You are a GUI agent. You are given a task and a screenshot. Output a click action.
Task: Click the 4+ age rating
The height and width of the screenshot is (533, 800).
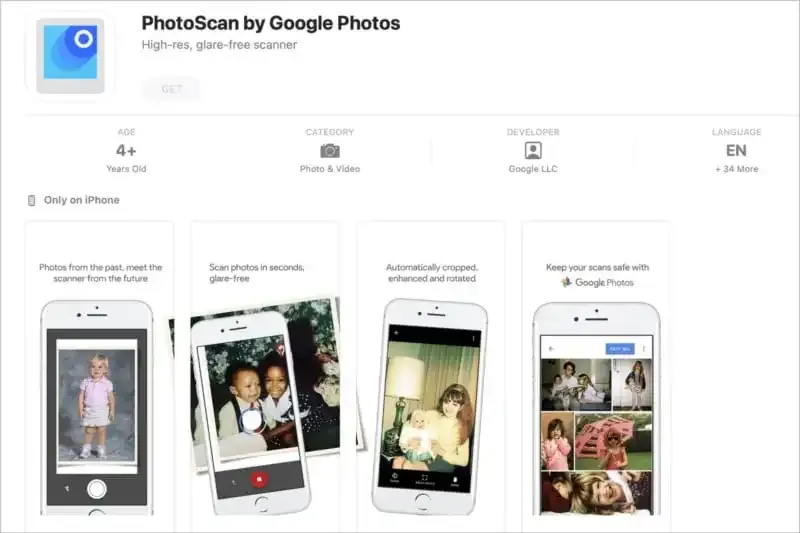(126, 150)
